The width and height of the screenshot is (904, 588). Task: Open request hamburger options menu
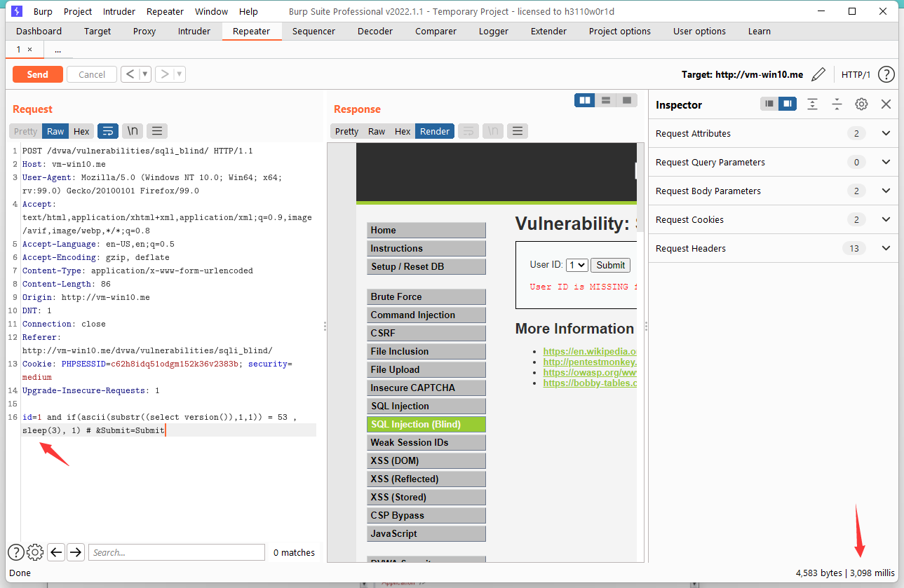[x=157, y=131]
